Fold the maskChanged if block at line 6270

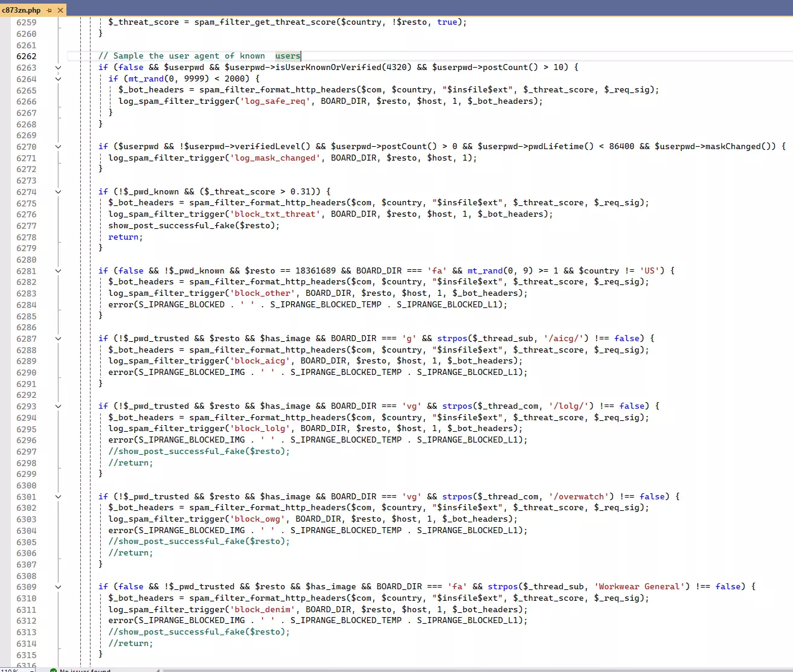[x=58, y=147]
